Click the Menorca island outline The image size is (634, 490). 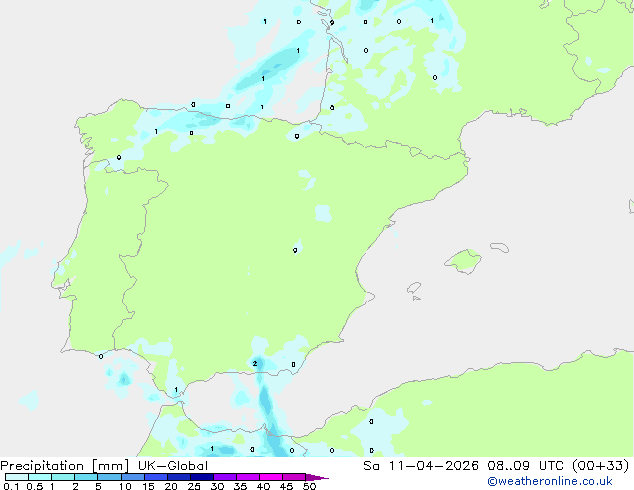click(x=499, y=247)
